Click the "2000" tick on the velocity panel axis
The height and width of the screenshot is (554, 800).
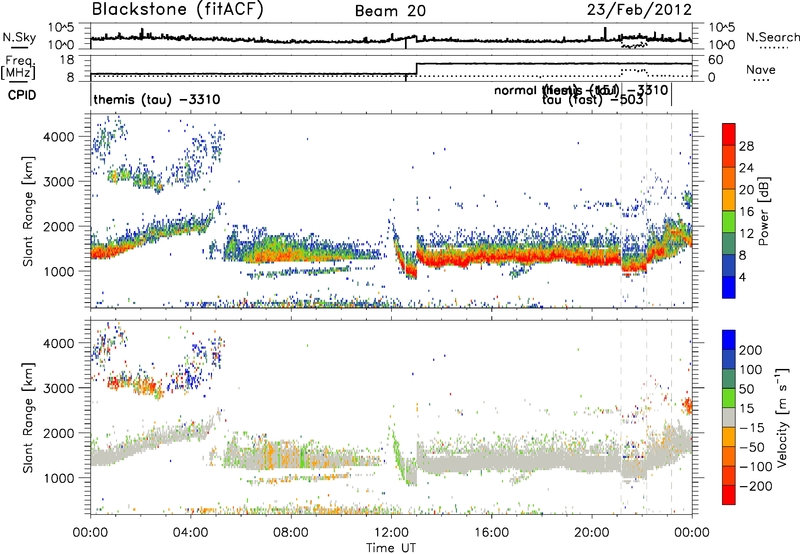coord(59,433)
